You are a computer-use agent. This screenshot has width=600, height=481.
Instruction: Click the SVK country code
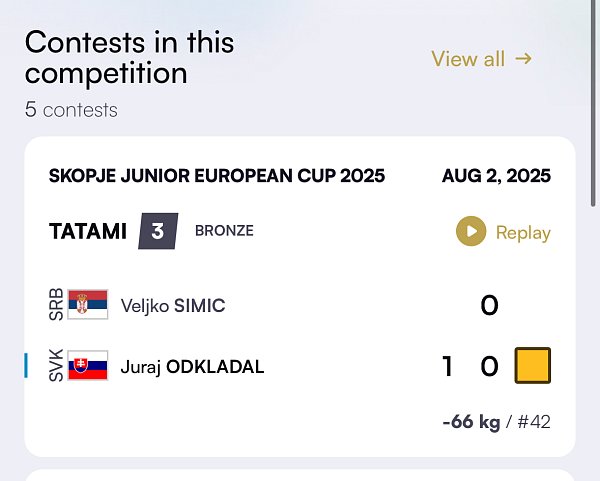(56, 365)
